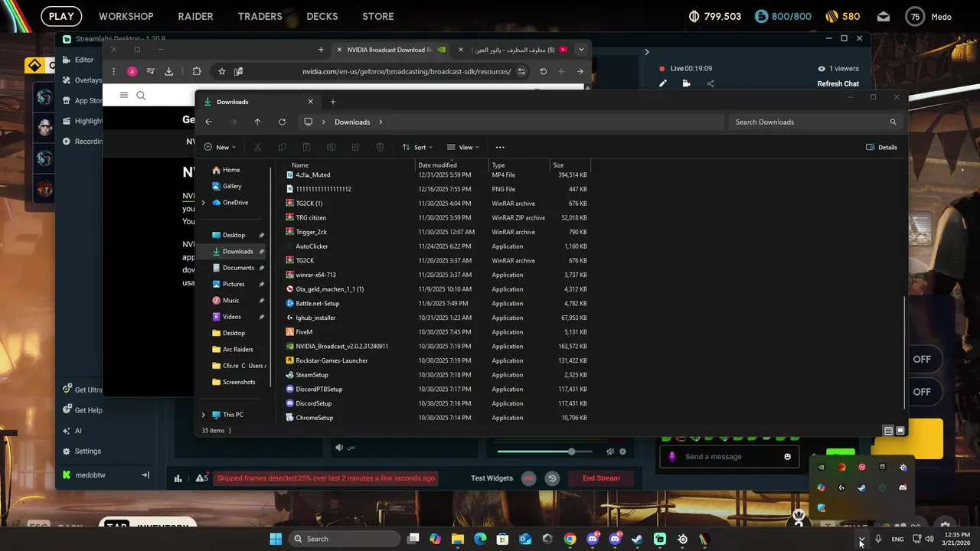Open Microsoft Edge from the taskbar

click(480, 539)
